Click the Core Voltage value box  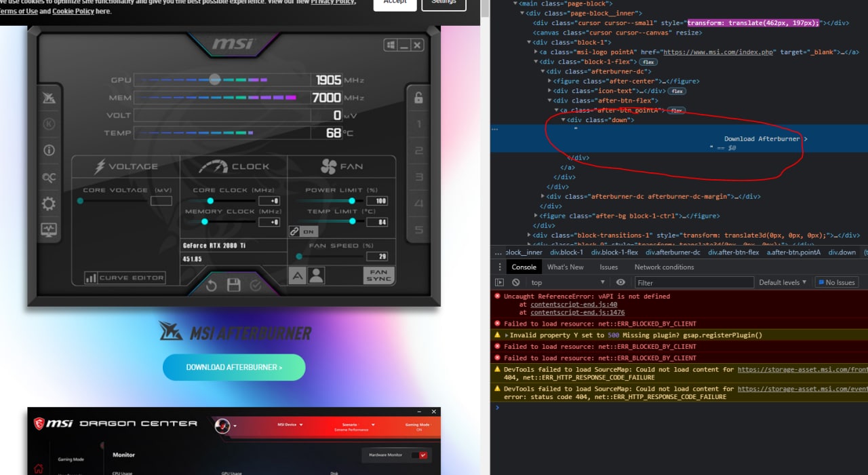(161, 201)
